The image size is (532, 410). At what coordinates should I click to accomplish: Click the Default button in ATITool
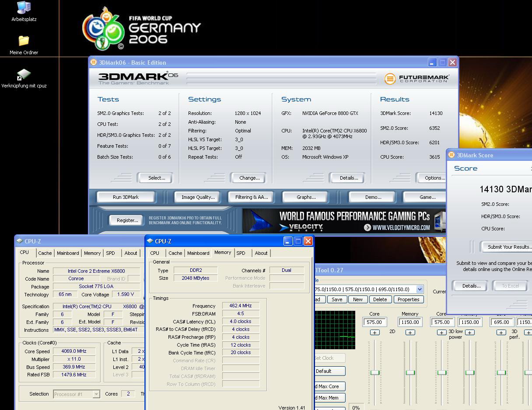pyautogui.click(x=330, y=371)
